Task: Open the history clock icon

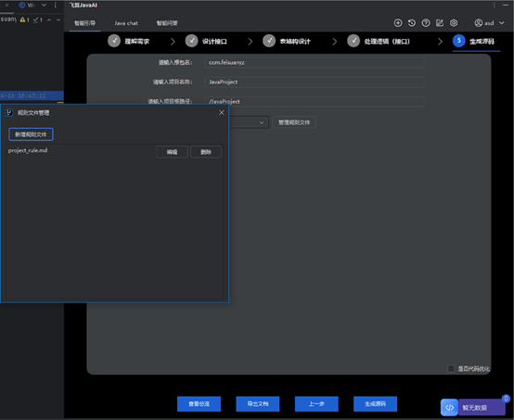Action: point(412,23)
